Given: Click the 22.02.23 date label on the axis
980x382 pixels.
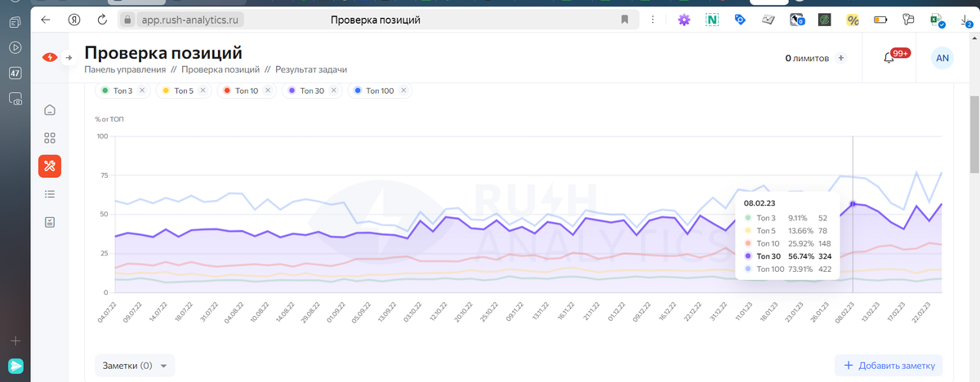Looking at the screenshot, I should point(923,311).
